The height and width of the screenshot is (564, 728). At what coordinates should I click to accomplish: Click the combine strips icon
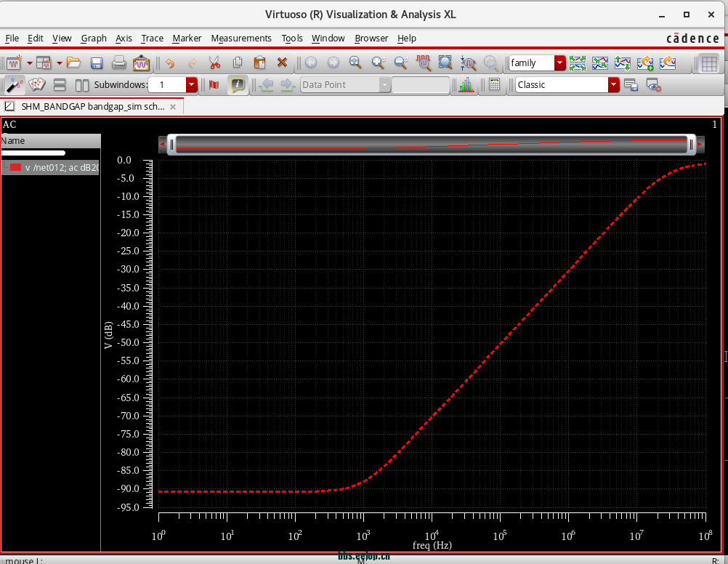pyautogui.click(x=600, y=63)
